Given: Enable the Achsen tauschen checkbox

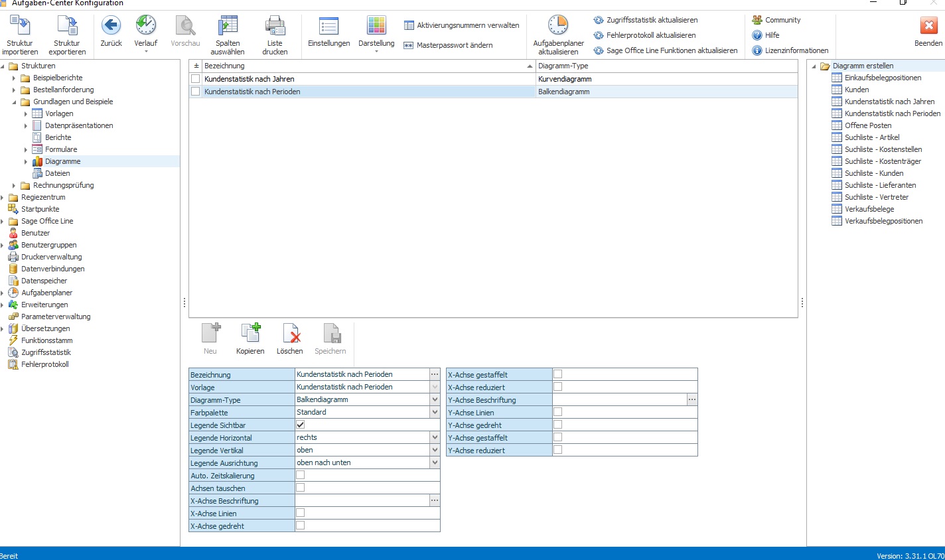Looking at the screenshot, I should (301, 488).
